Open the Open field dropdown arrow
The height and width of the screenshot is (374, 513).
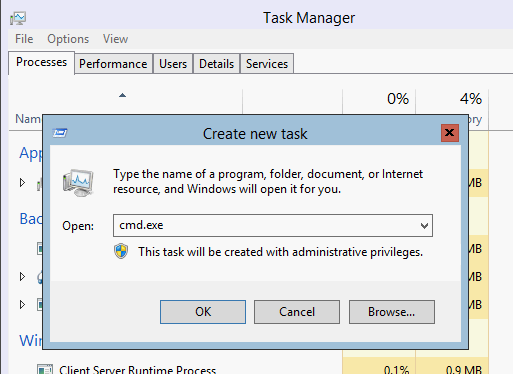point(424,226)
